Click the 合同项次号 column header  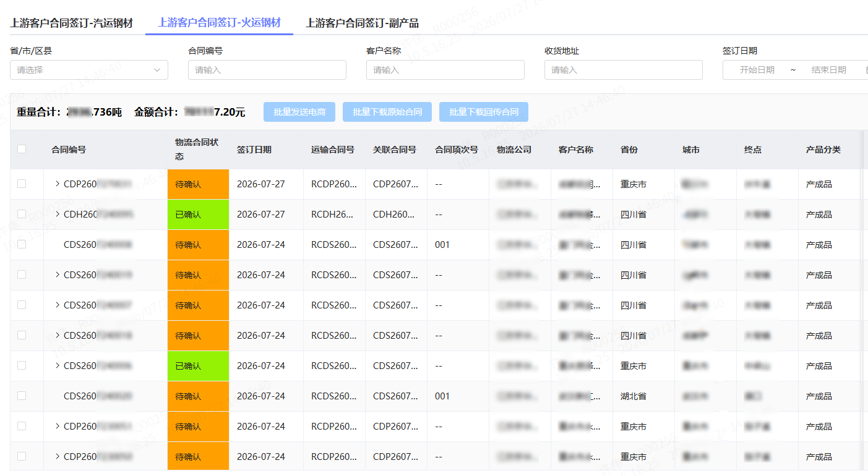tap(457, 150)
